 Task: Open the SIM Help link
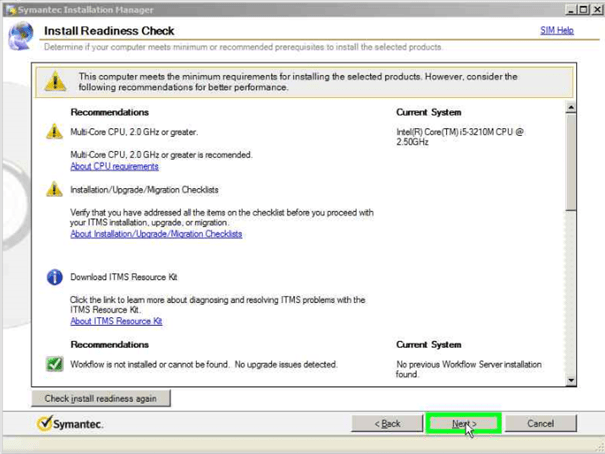pos(557,31)
